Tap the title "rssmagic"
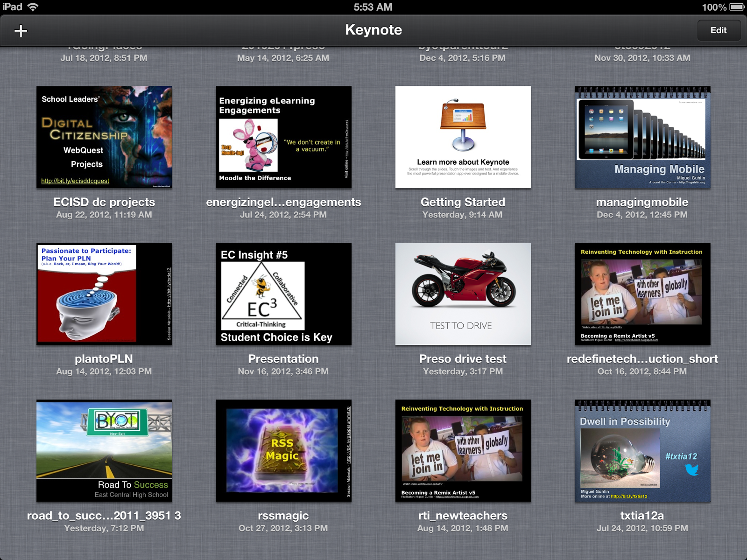 283,516
